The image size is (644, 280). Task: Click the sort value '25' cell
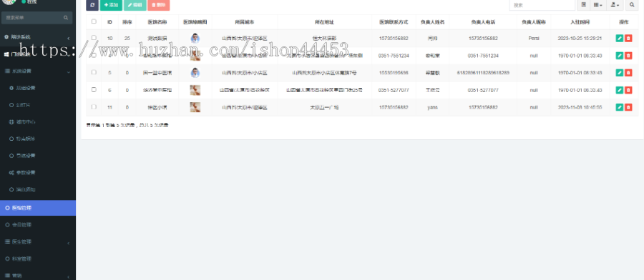coord(127,38)
